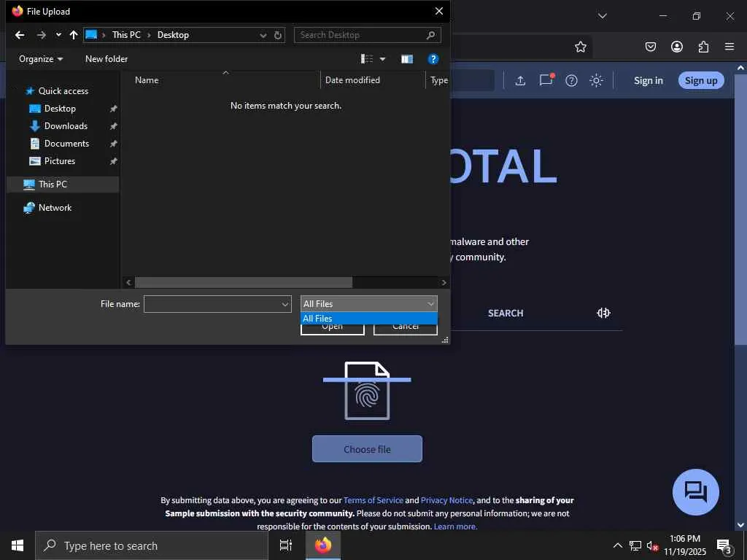Go back in File Upload dialog
The height and width of the screenshot is (560, 747).
pyautogui.click(x=20, y=35)
